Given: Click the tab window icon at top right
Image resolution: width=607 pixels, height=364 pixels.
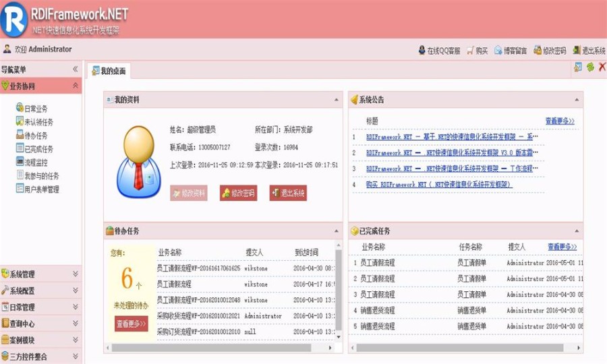Looking at the screenshot, I should click(x=577, y=67).
